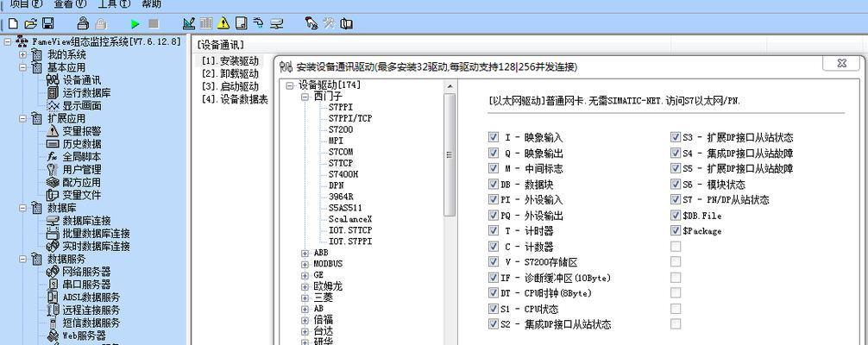Toggle the S3 - 扩展DP接口从站状态 checkbox
The width and height of the screenshot is (868, 345).
pos(676,137)
